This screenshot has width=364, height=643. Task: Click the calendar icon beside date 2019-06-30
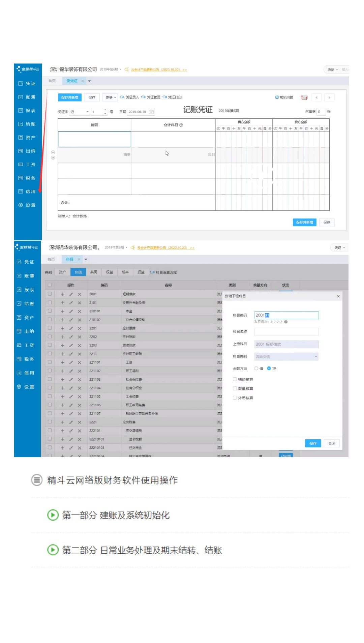(151, 112)
